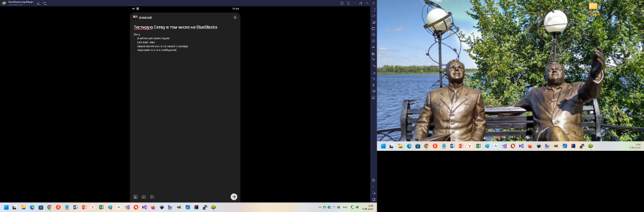Open Start menu on the wallpaper monitor taskbar
The width and height of the screenshot is (644, 212).
pyautogui.click(x=383, y=146)
